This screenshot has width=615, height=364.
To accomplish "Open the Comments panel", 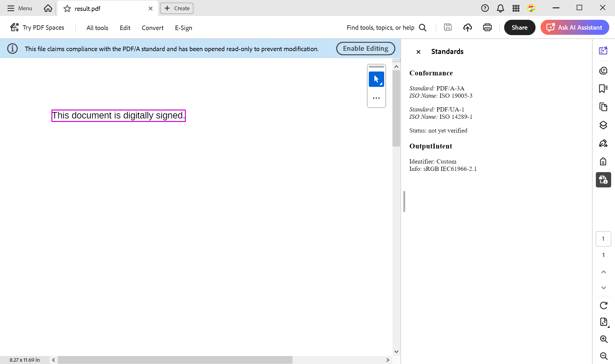I will (603, 71).
